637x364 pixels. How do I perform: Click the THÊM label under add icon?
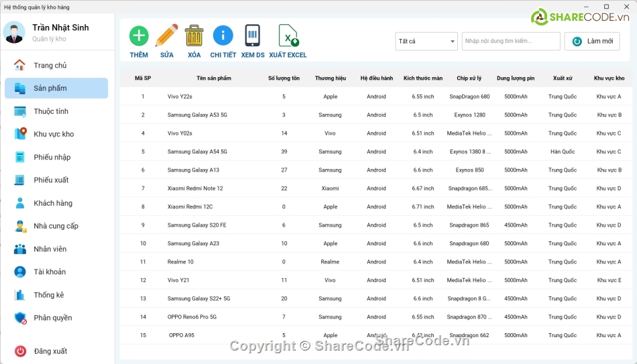(139, 55)
